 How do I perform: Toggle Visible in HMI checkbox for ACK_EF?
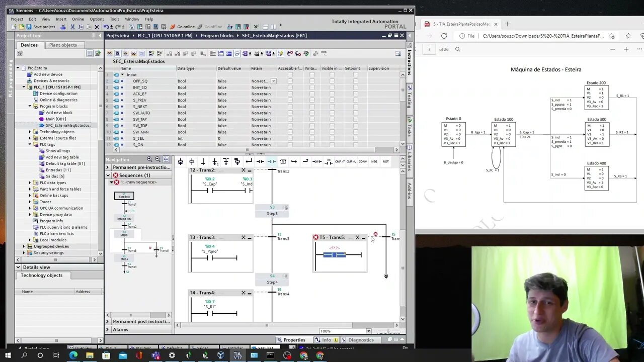pyautogui.click(x=332, y=94)
